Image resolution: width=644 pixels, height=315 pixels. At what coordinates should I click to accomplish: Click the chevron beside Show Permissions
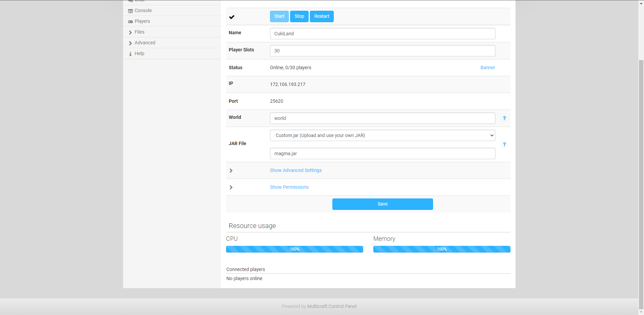point(231,187)
